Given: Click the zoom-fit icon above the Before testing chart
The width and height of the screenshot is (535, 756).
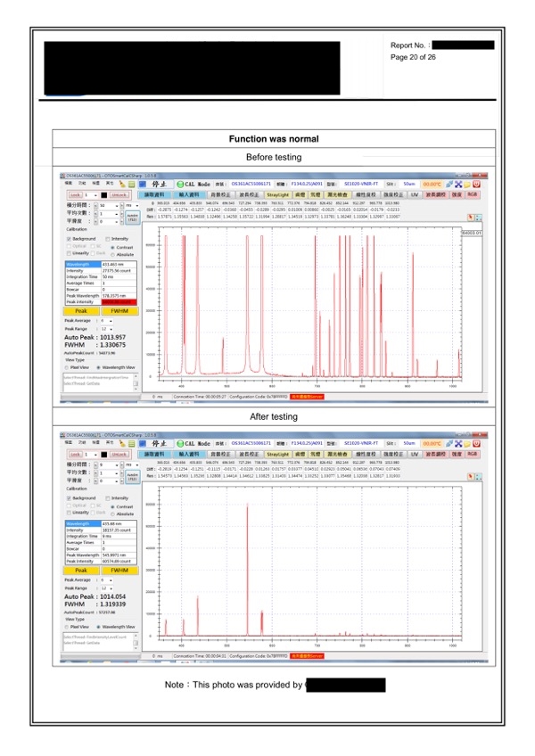Looking at the screenshot, I should pos(479,218).
